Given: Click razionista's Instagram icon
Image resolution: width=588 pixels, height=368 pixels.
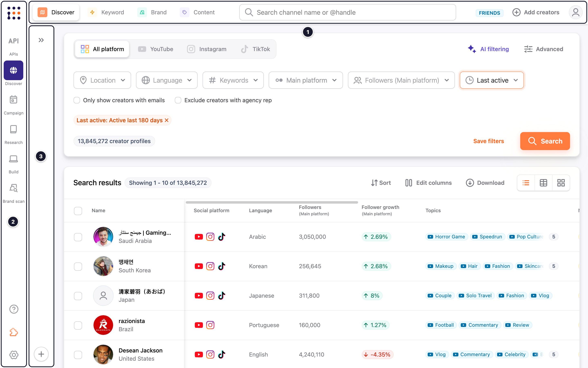Looking at the screenshot, I should click(x=210, y=325).
